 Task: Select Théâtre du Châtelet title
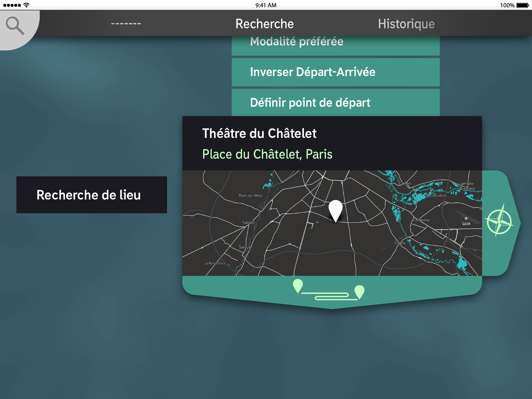[x=259, y=133]
